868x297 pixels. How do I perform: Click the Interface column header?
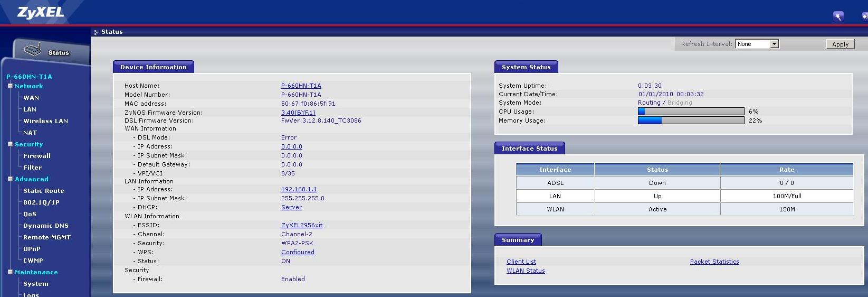tap(555, 170)
